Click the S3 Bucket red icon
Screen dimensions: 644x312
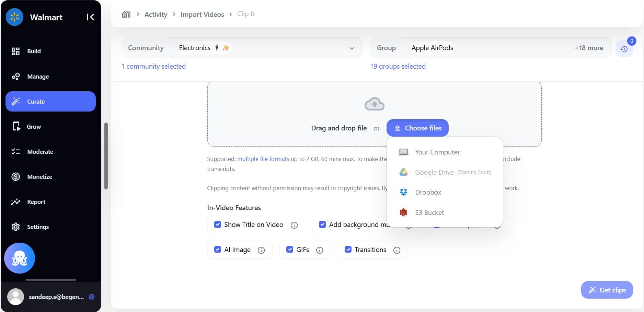click(x=403, y=212)
